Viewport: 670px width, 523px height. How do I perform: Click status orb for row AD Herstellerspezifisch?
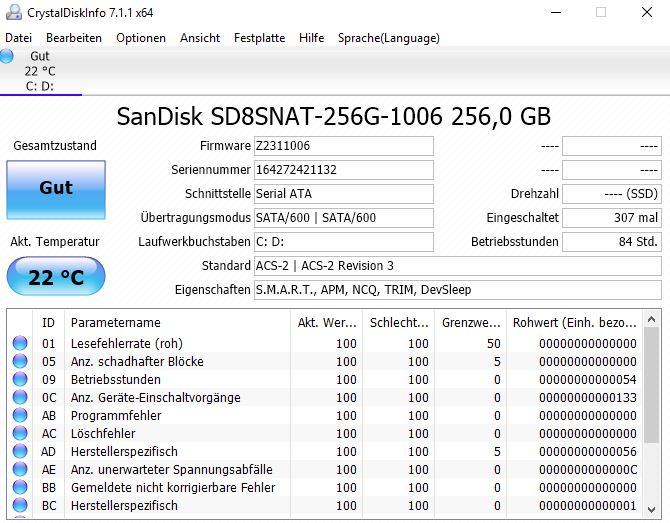(20, 451)
